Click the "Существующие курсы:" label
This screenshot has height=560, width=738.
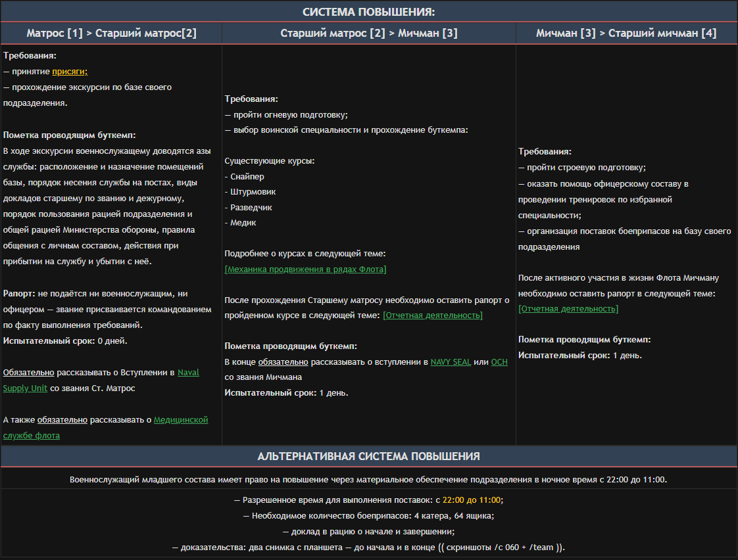(270, 161)
